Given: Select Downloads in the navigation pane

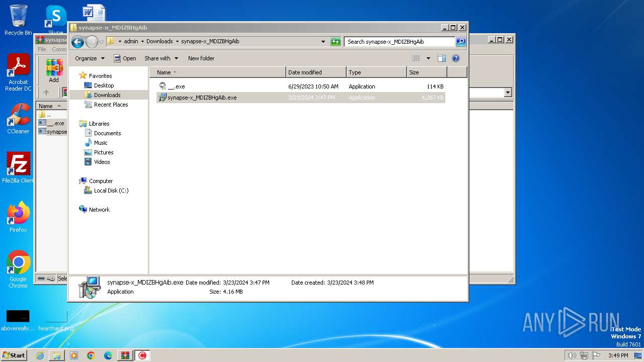Looking at the screenshot, I should (x=107, y=95).
